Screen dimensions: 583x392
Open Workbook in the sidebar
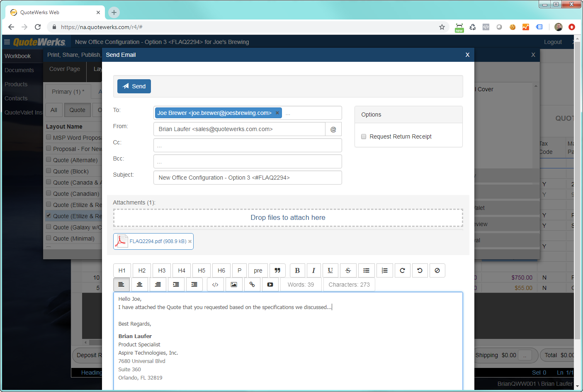(18, 56)
